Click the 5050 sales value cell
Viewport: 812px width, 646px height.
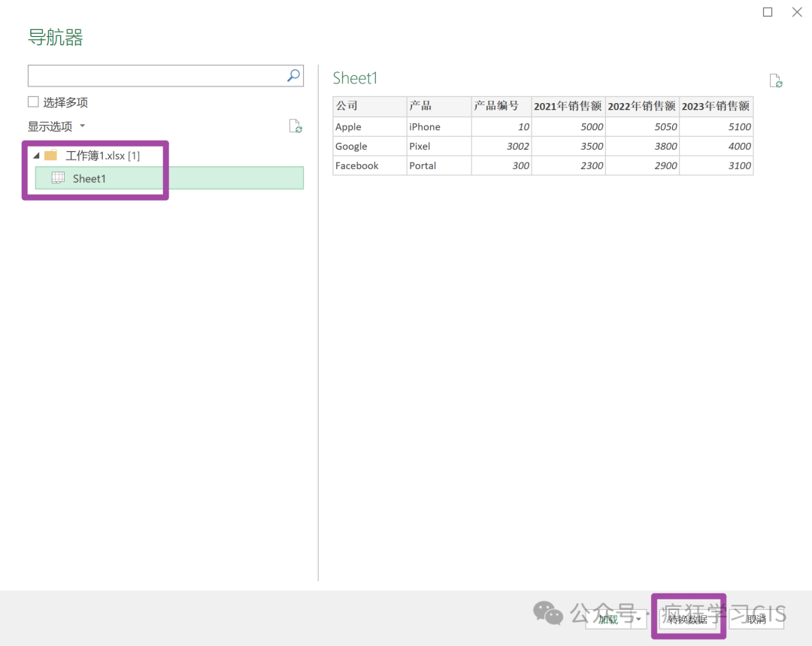(x=642, y=127)
